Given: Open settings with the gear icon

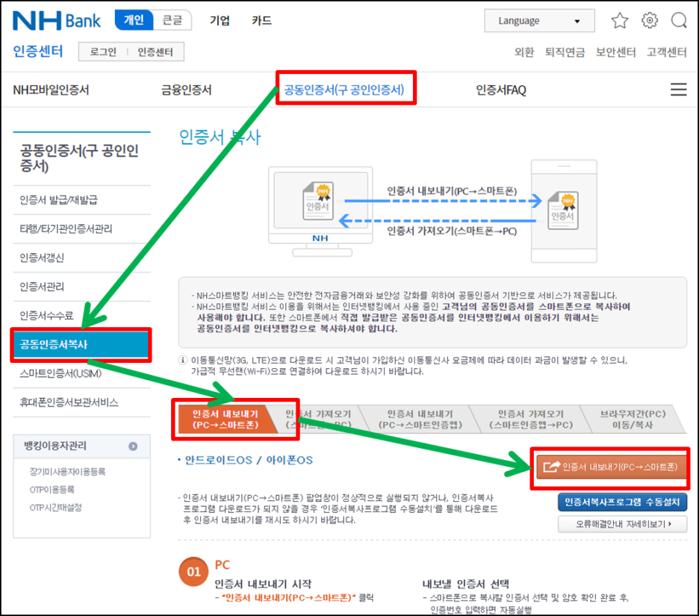Looking at the screenshot, I should pos(650,20).
